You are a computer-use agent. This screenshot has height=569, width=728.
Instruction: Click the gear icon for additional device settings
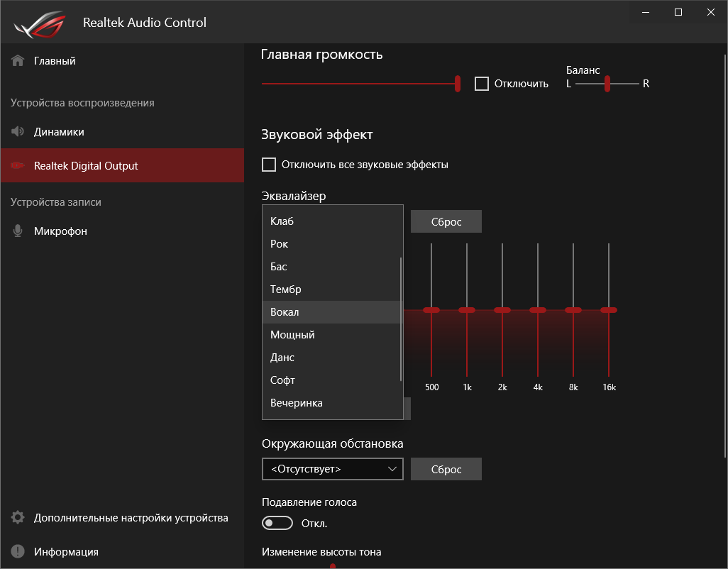pyautogui.click(x=18, y=518)
